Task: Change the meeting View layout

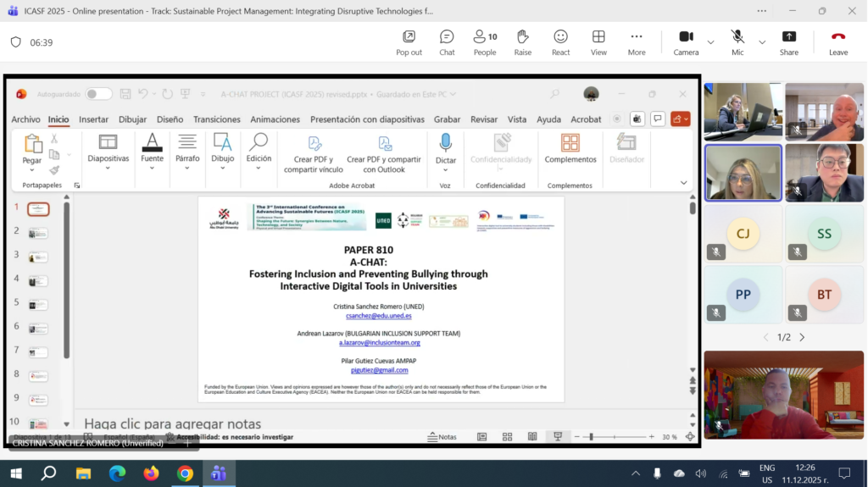Action: coord(598,42)
